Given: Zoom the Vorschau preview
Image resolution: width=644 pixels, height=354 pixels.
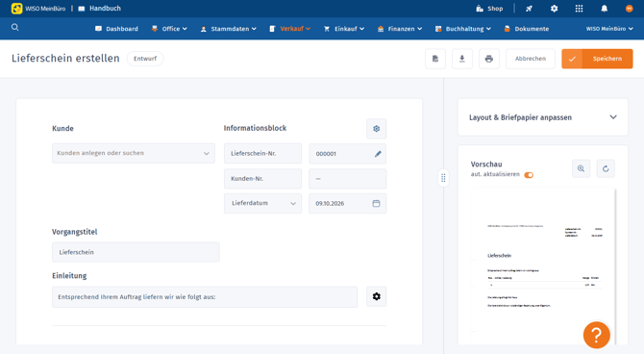Looking at the screenshot, I should (581, 168).
